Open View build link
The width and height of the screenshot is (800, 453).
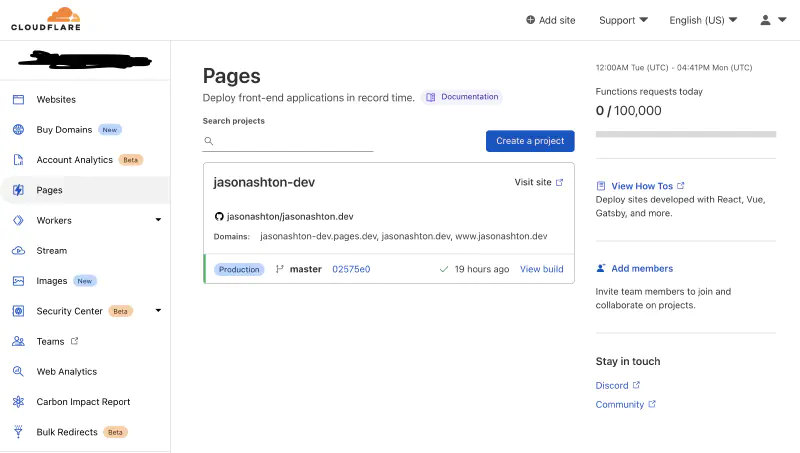pyautogui.click(x=541, y=269)
